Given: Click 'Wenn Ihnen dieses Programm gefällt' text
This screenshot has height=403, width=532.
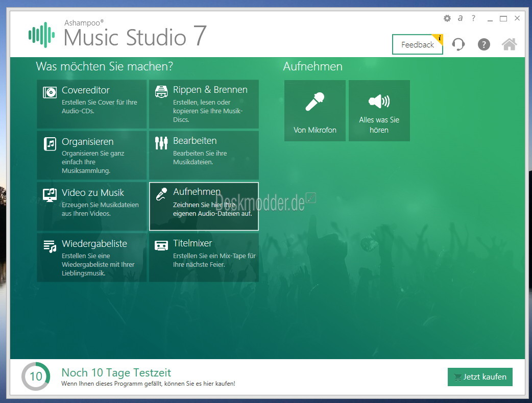Looking at the screenshot, I should click(x=148, y=384).
